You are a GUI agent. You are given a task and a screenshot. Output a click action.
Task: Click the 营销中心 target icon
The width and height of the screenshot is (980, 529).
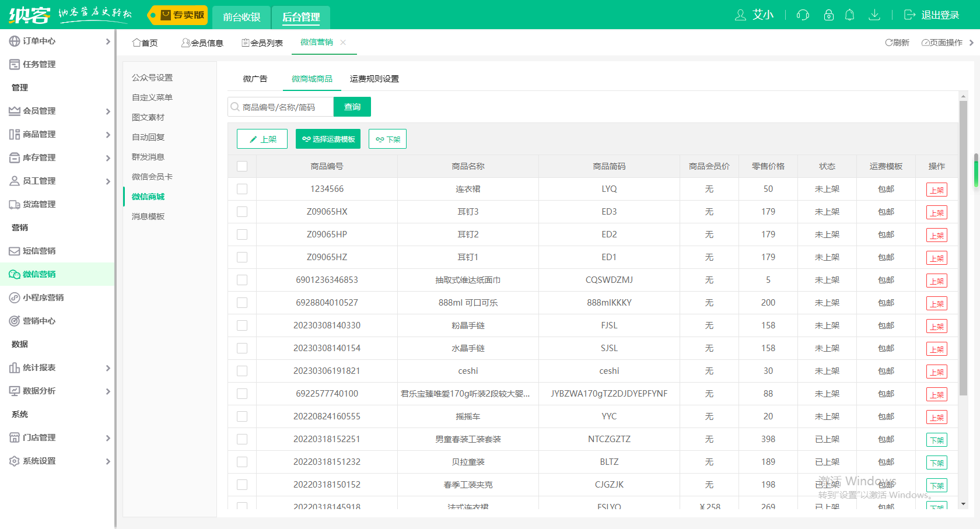point(15,321)
